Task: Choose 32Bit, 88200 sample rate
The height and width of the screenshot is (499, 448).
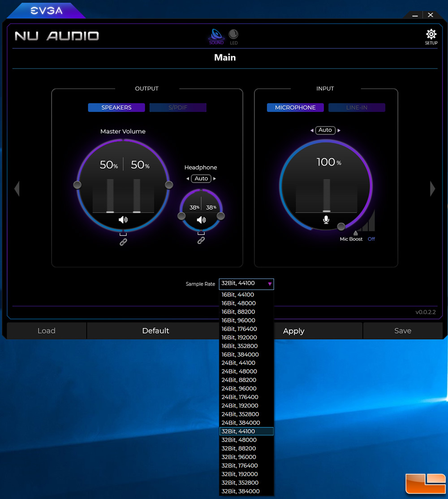Action: coord(246,448)
